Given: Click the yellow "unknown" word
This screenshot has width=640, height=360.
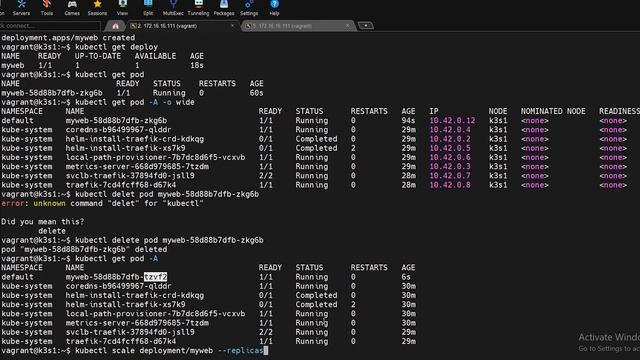Looking at the screenshot, I should point(49,203).
